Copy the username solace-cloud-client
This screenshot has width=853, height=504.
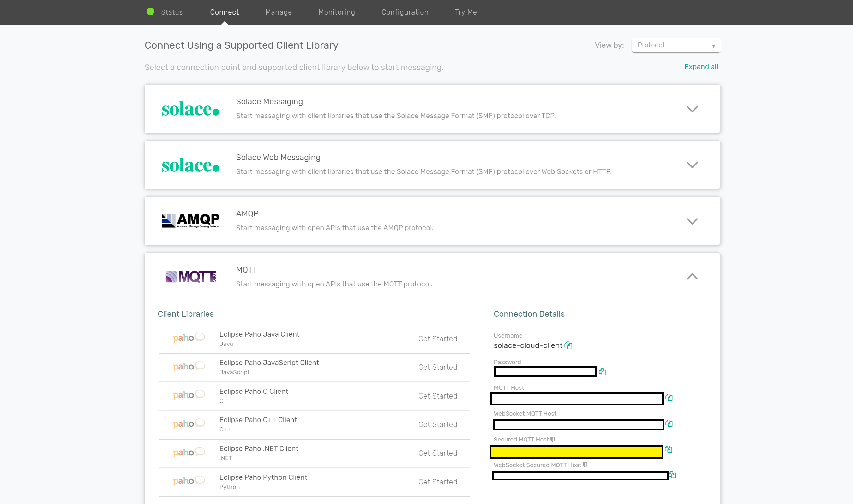(569, 345)
